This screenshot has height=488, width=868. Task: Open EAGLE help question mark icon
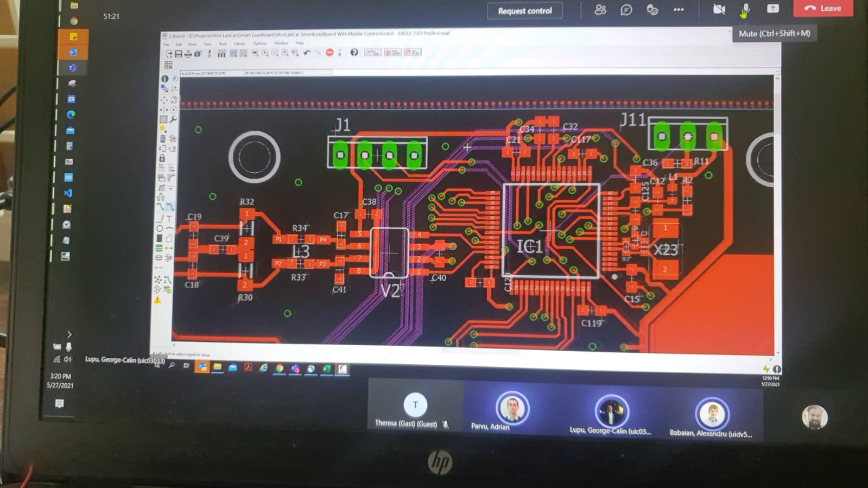354,53
